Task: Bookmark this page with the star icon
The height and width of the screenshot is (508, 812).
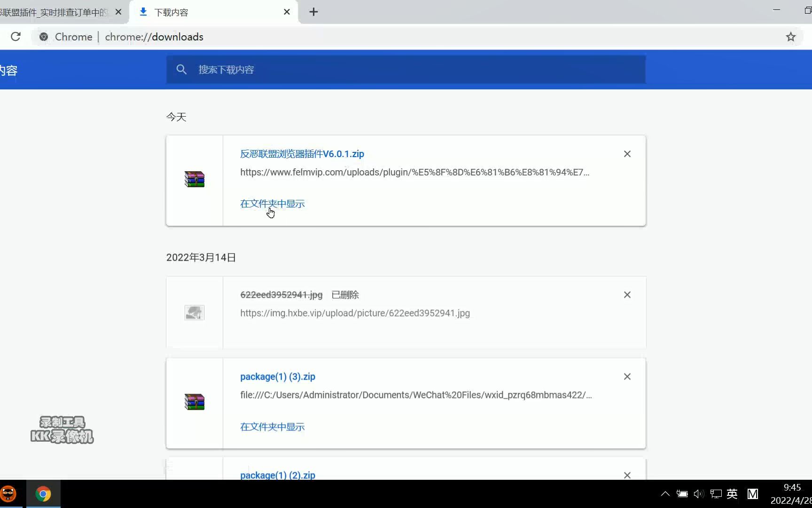Action: point(791,37)
